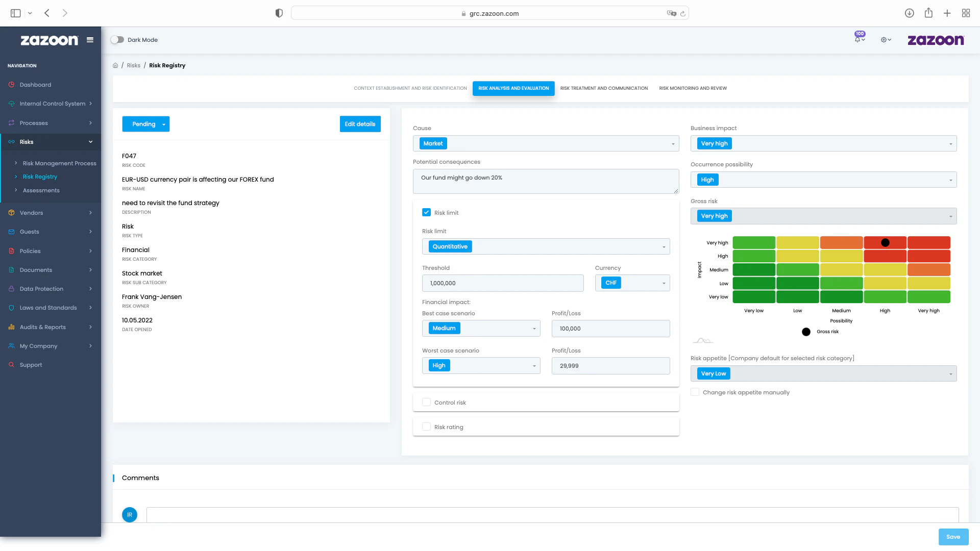Switch to Risk Treatment and Communication tab

tap(604, 88)
